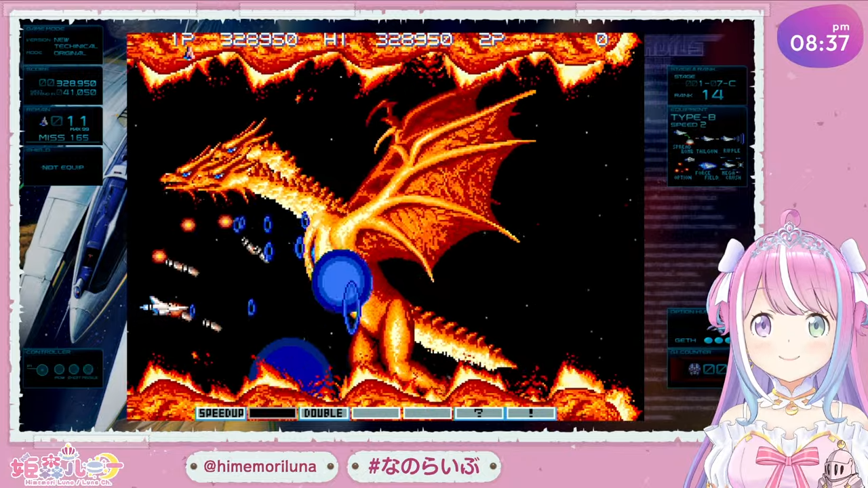
Task: Click the Spread Bomb equipment icon
Action: (x=682, y=138)
